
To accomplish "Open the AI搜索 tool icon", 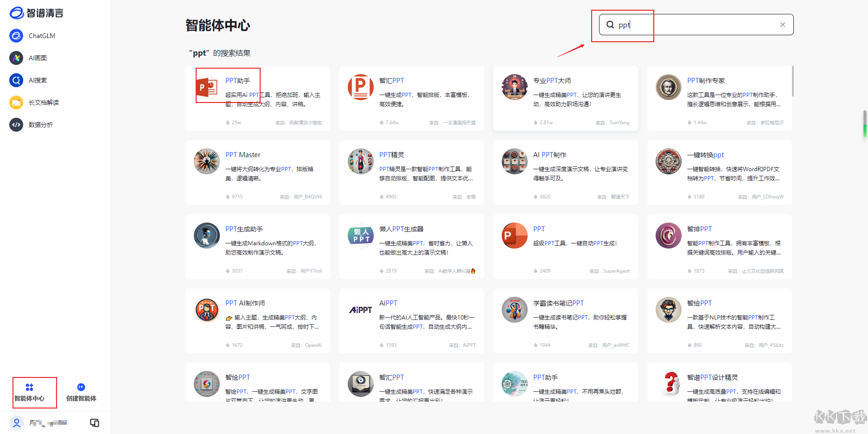I will [16, 80].
